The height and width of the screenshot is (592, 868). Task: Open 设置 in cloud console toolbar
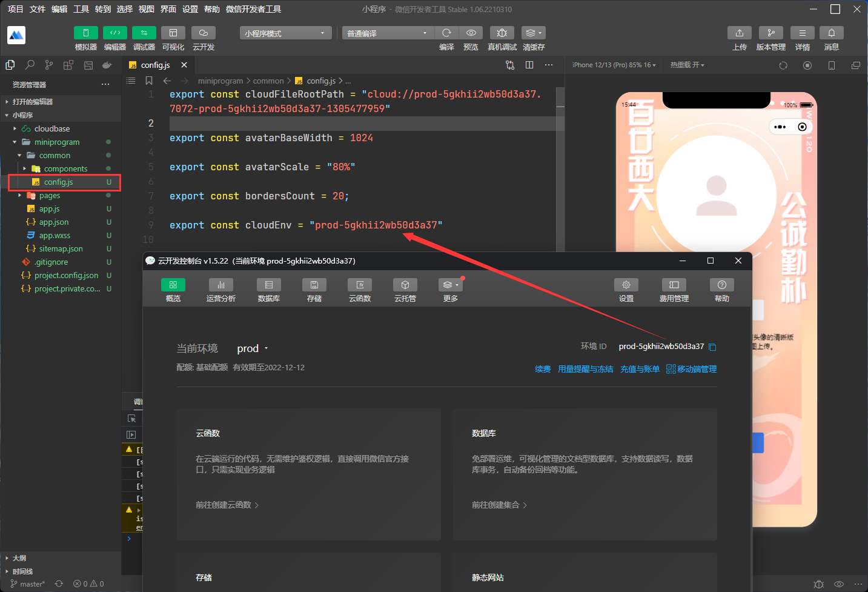click(x=626, y=290)
